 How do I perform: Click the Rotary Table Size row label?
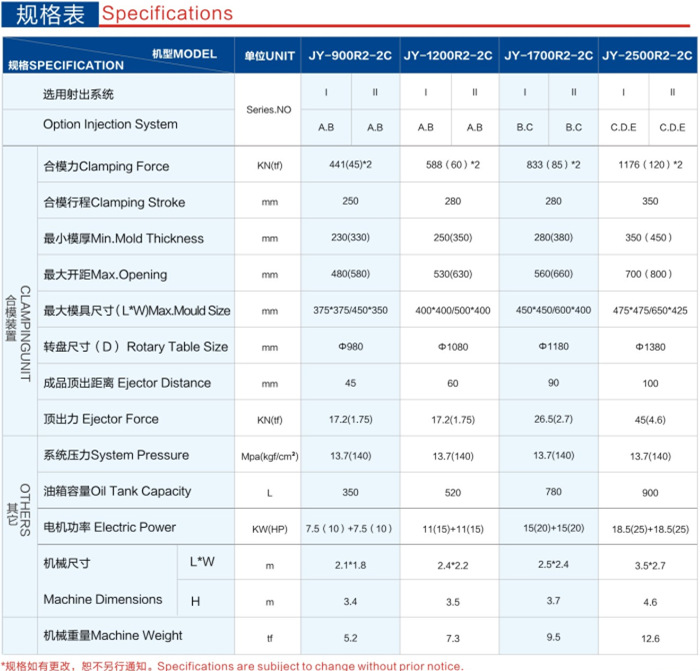(x=135, y=347)
